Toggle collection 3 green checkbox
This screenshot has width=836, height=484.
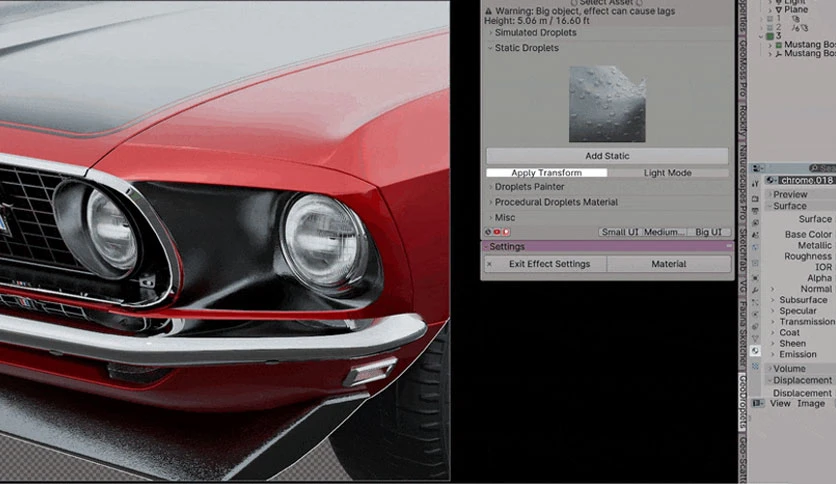pos(770,36)
